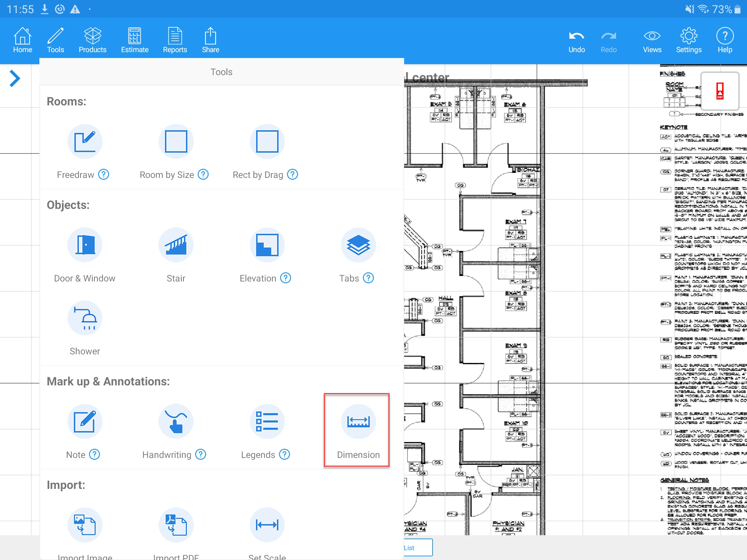This screenshot has width=747, height=560.
Task: Select the Room by Size tool
Action: [x=176, y=141]
